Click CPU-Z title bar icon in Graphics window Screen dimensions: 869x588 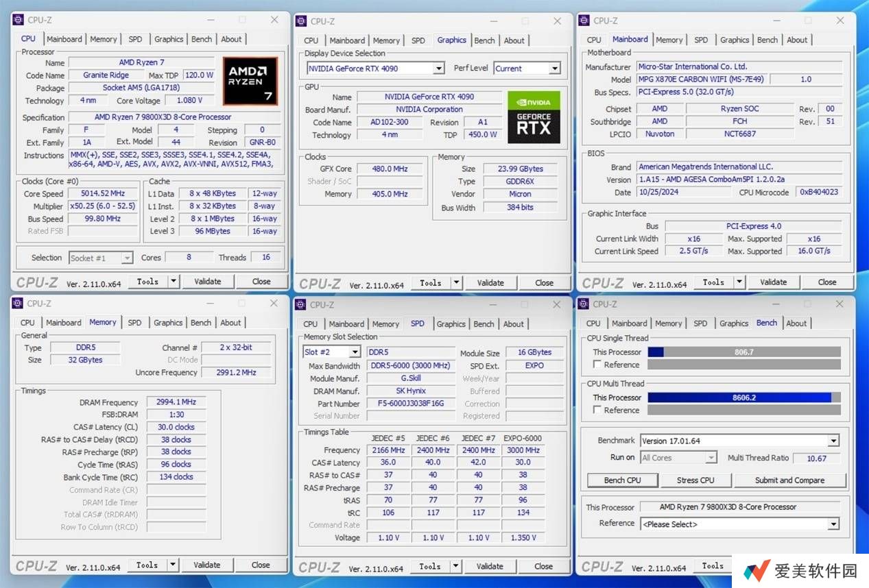(301, 21)
